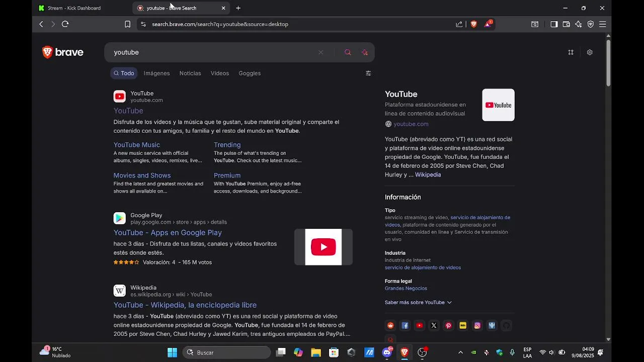Open Brave Shields lion icon
The image size is (644, 362).
(473, 24)
